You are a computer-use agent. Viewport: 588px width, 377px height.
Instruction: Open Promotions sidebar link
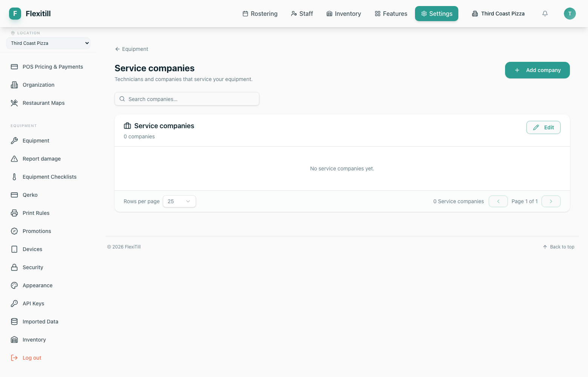click(x=48, y=231)
